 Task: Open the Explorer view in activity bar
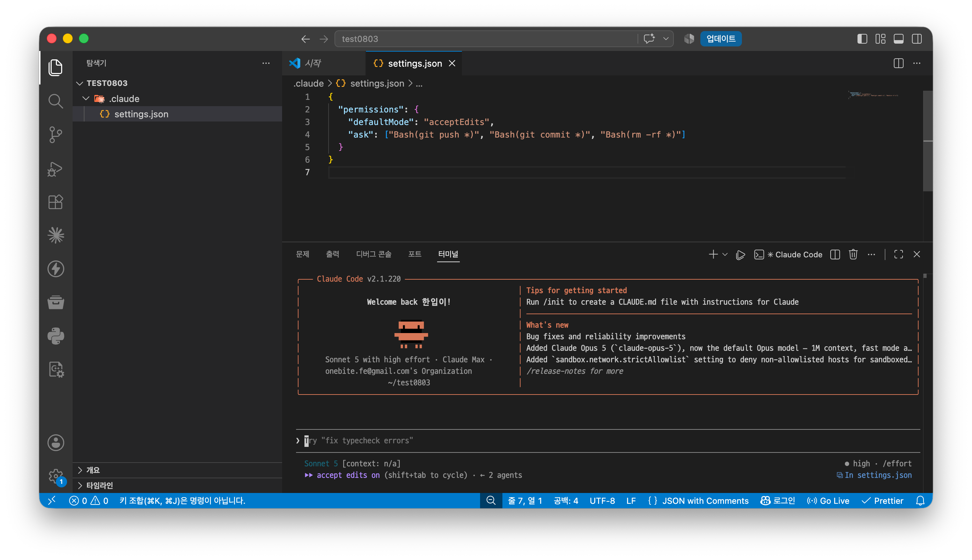(x=56, y=68)
